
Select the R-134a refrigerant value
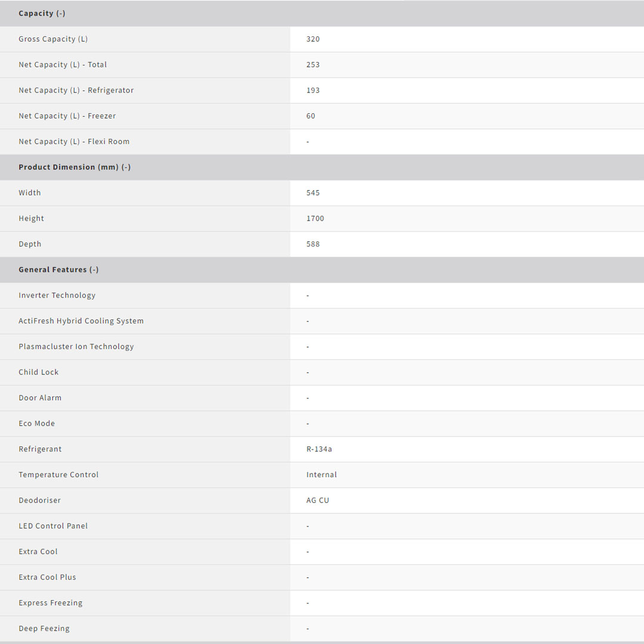[x=319, y=449]
